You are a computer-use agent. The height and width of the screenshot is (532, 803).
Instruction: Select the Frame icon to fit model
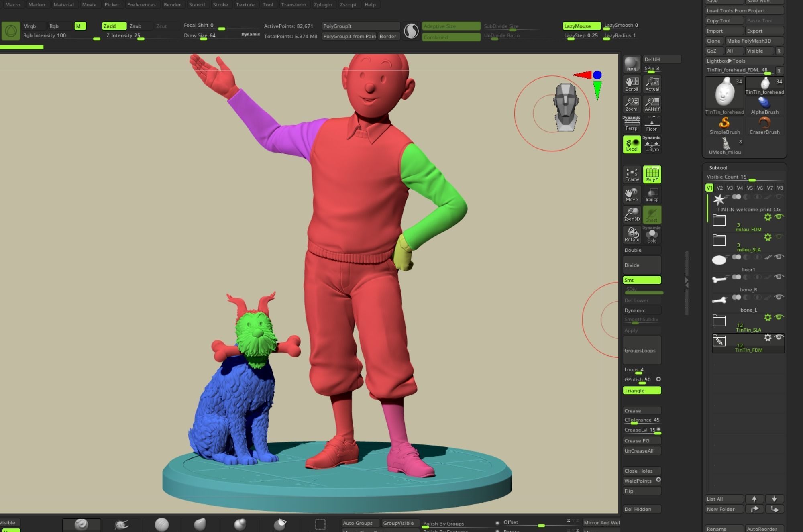click(x=632, y=174)
